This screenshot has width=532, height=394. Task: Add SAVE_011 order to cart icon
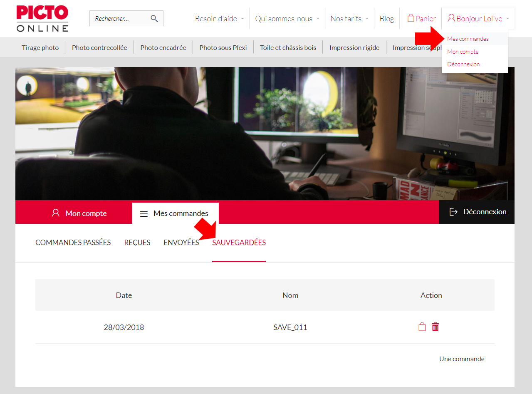(422, 327)
